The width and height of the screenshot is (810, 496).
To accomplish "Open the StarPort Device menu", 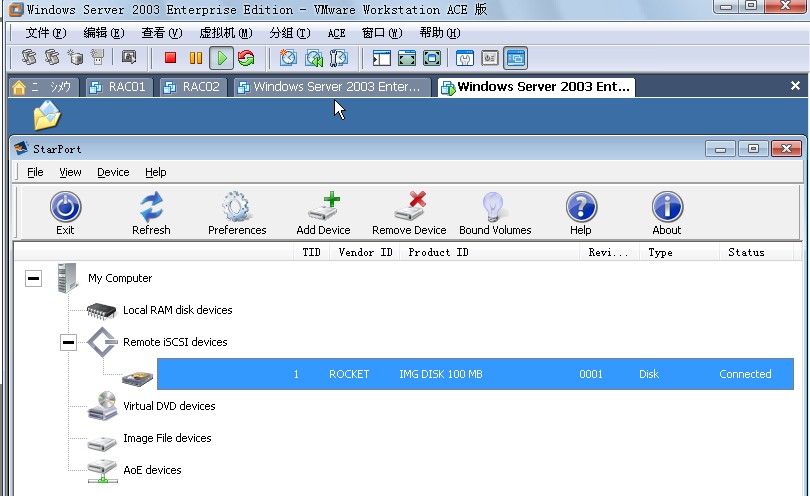I will point(113,172).
